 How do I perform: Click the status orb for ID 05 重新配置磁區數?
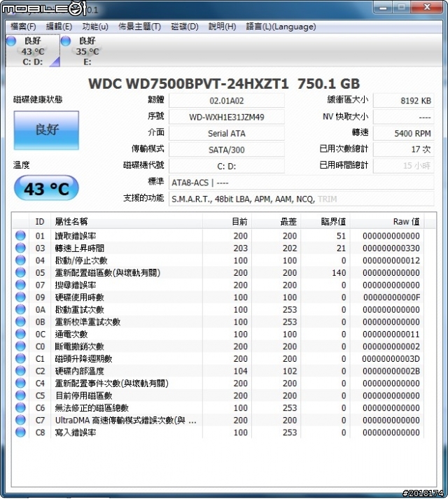(20, 272)
